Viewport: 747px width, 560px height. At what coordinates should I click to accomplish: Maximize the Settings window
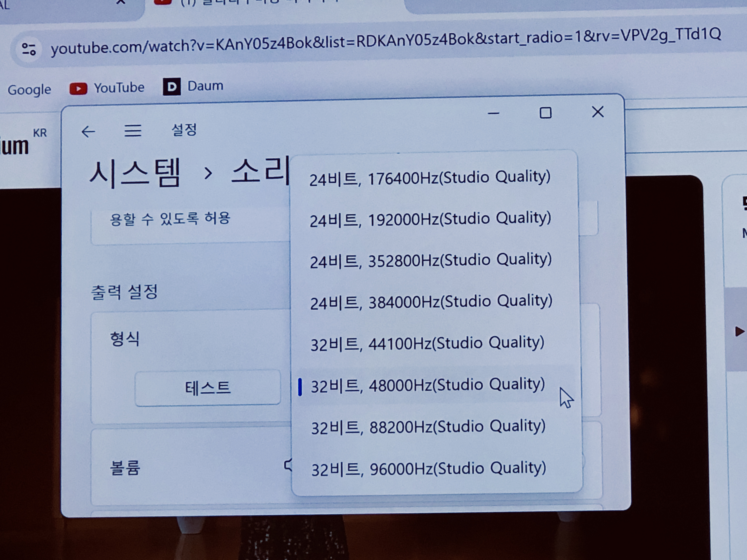pyautogui.click(x=545, y=113)
